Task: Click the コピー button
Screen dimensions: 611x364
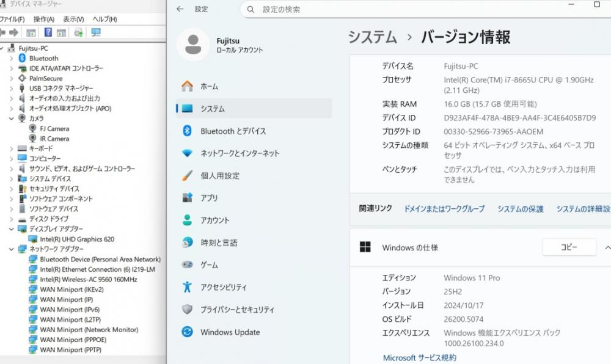Action: (x=569, y=247)
